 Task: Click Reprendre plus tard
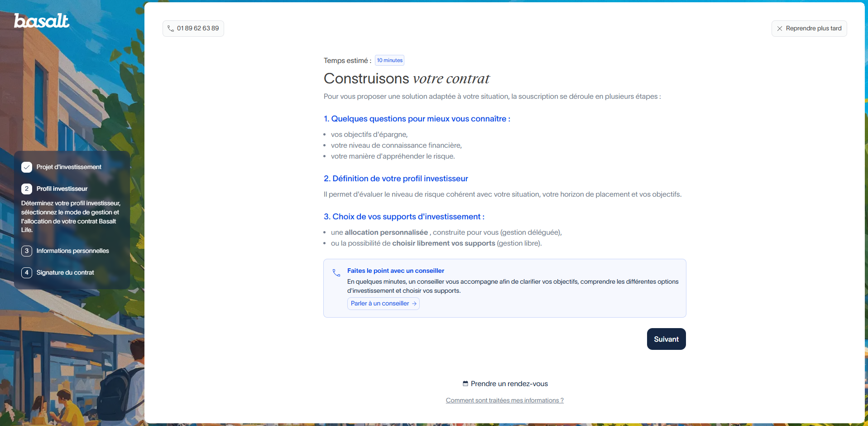point(809,29)
